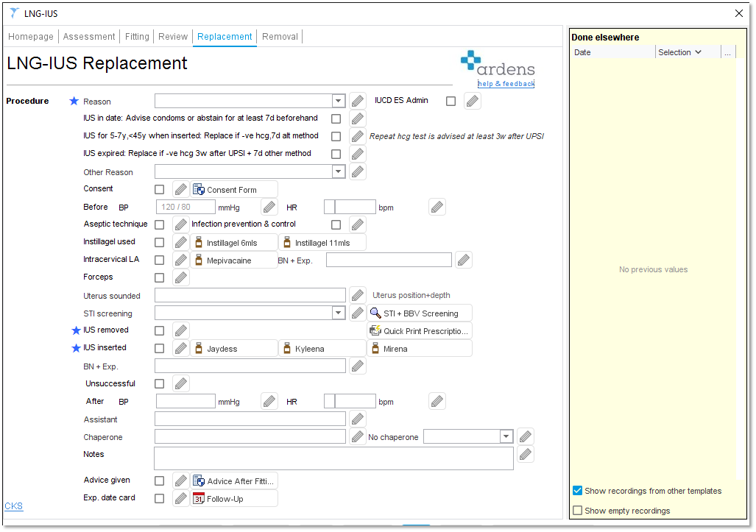This screenshot has width=756, height=532.
Task: Expand the STI screening dropdown
Action: pyautogui.click(x=337, y=312)
